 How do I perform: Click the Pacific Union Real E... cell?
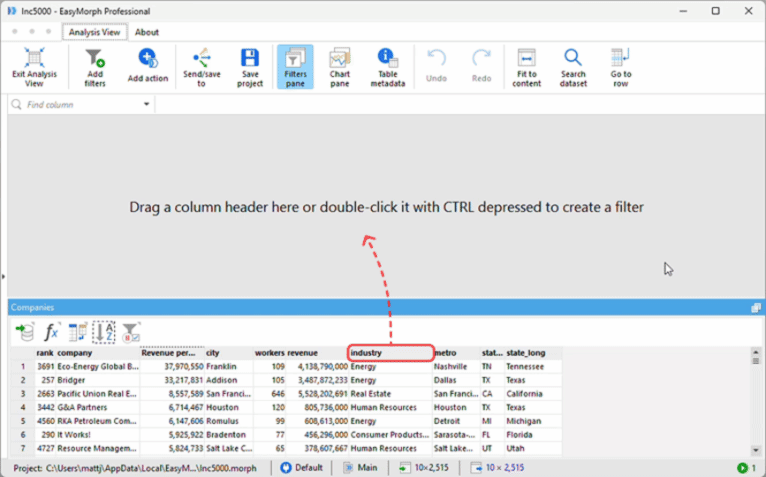click(98, 394)
